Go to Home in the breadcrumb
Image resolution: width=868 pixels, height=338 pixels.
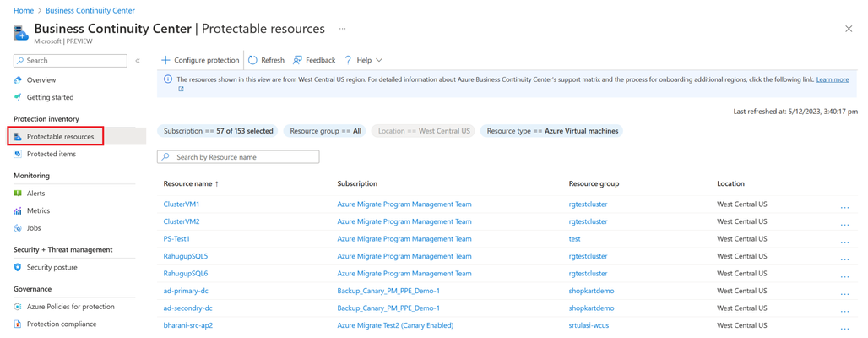[x=24, y=10]
